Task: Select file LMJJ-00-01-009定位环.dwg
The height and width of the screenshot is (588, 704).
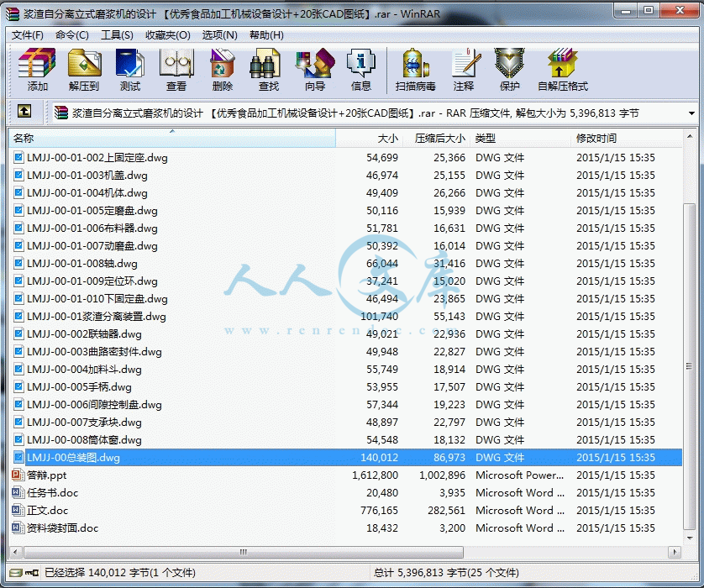Action: pyautogui.click(x=92, y=281)
